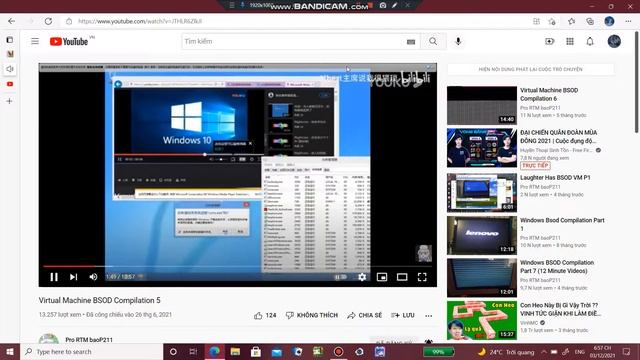Open YouTube account avatar menu

click(x=614, y=41)
